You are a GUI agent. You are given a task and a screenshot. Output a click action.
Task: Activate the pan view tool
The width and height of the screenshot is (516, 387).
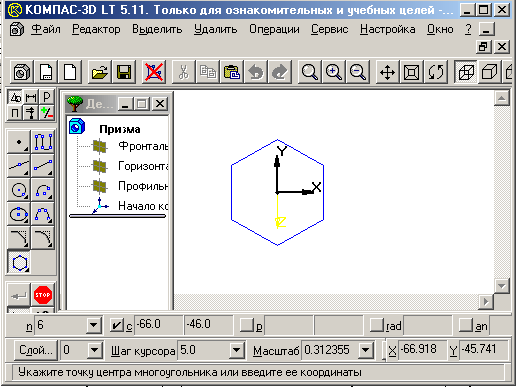387,72
